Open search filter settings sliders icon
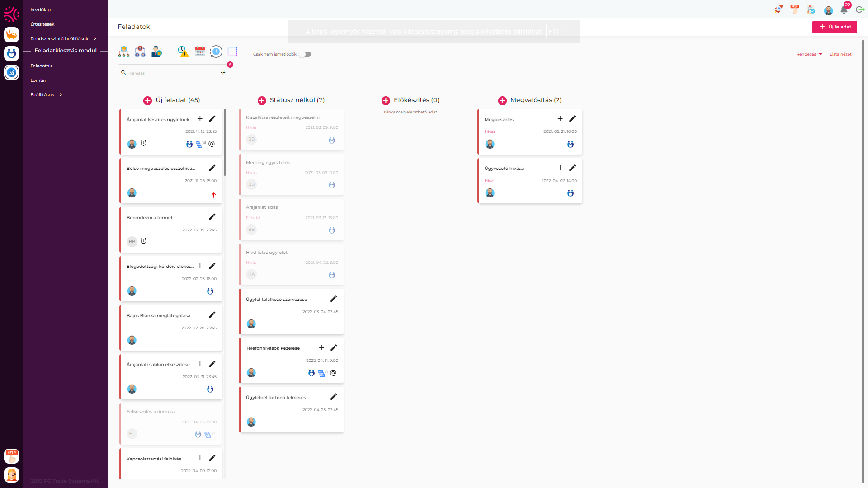This screenshot has width=868, height=488. 223,73
